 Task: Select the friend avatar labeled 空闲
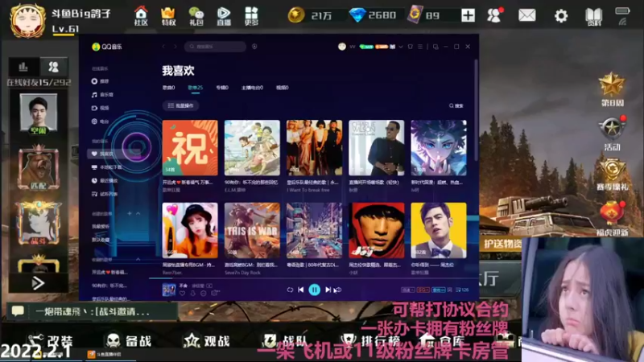pos(38,114)
